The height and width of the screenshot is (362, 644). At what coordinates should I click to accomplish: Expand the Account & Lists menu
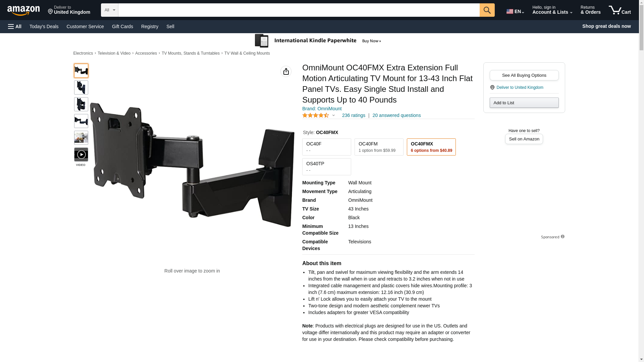click(552, 10)
